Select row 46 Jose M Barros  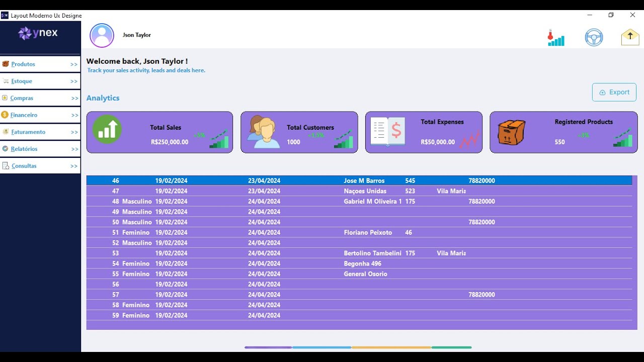359,180
